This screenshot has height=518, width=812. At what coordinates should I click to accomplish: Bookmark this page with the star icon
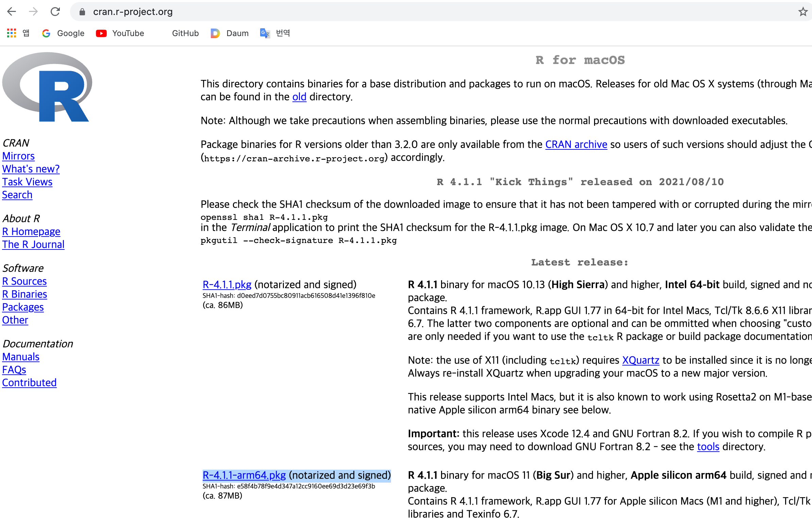(x=803, y=12)
